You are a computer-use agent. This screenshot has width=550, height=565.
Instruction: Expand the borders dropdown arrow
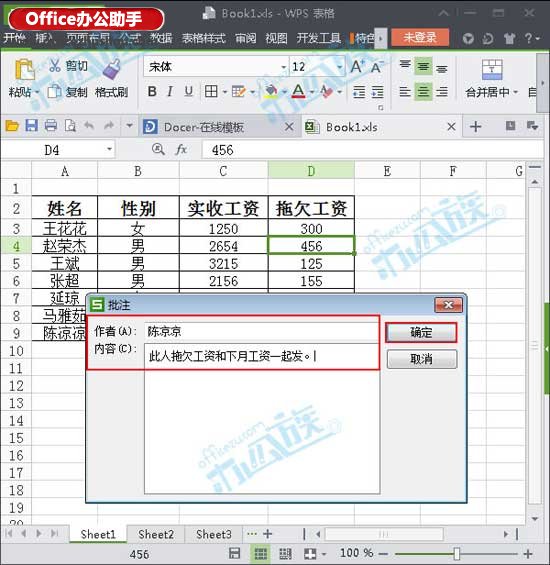pos(224,92)
